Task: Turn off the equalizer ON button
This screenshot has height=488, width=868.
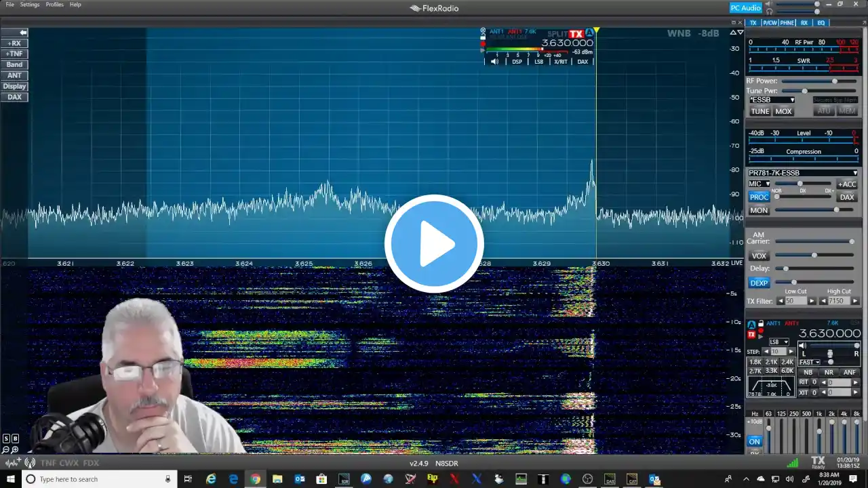Action: 754,441
